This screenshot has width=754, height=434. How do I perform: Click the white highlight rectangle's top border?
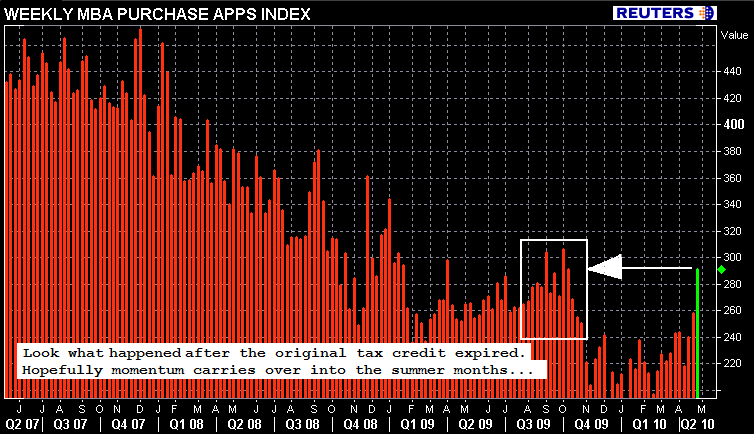553,241
